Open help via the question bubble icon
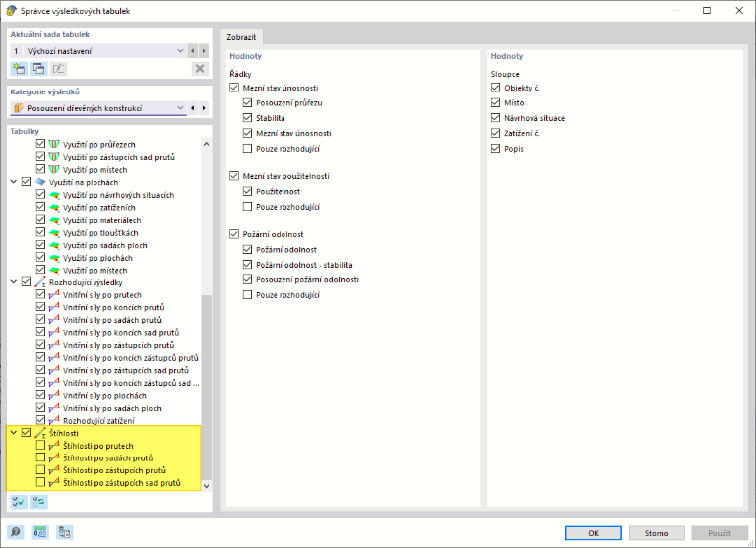This screenshot has width=756, height=548. point(16,532)
